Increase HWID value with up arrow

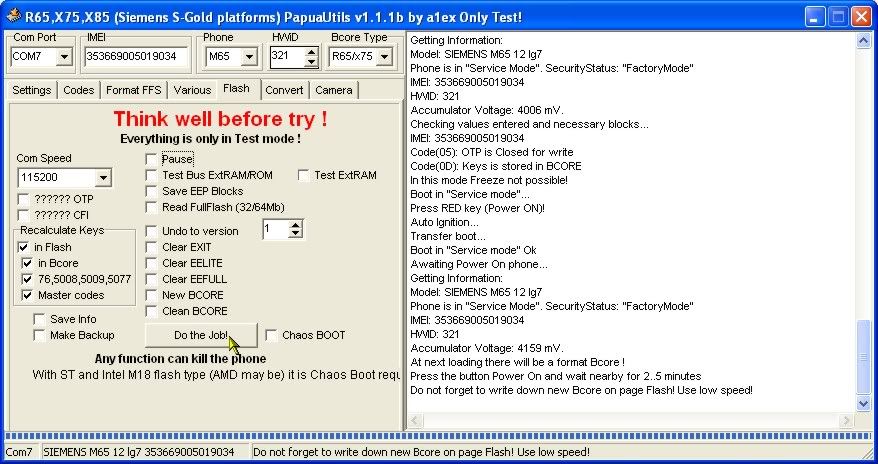coord(311,53)
